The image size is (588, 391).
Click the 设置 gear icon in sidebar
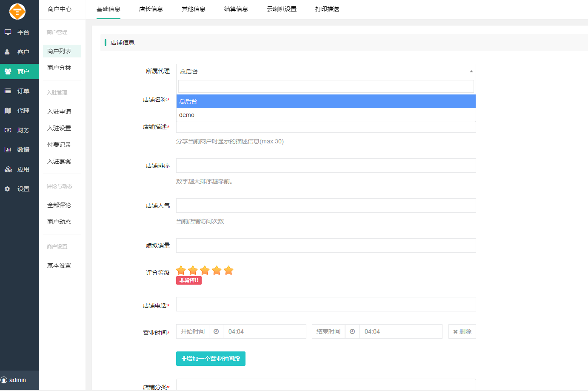coord(8,188)
